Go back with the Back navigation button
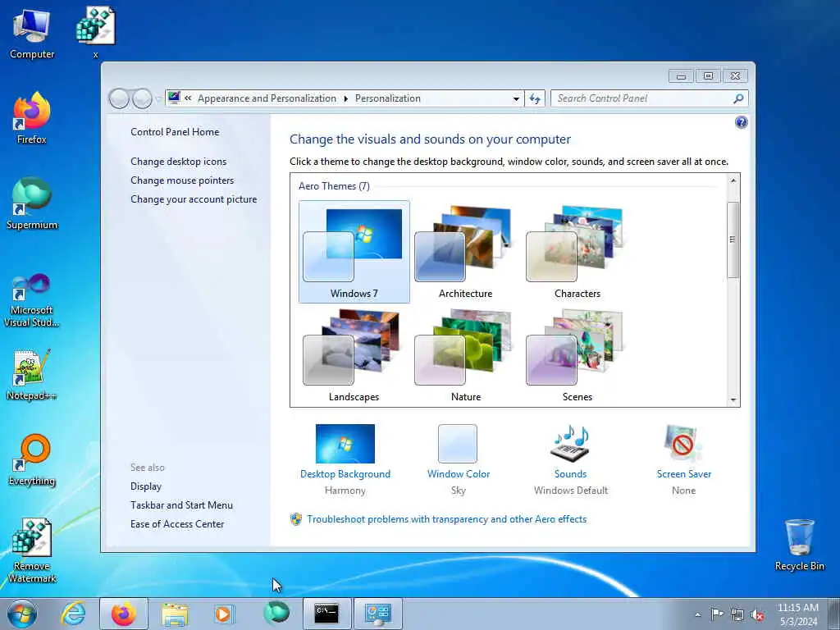This screenshot has height=630, width=840. (x=119, y=98)
